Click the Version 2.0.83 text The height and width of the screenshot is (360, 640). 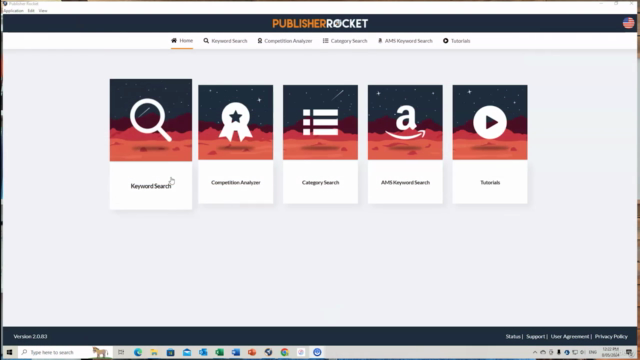[30, 336]
